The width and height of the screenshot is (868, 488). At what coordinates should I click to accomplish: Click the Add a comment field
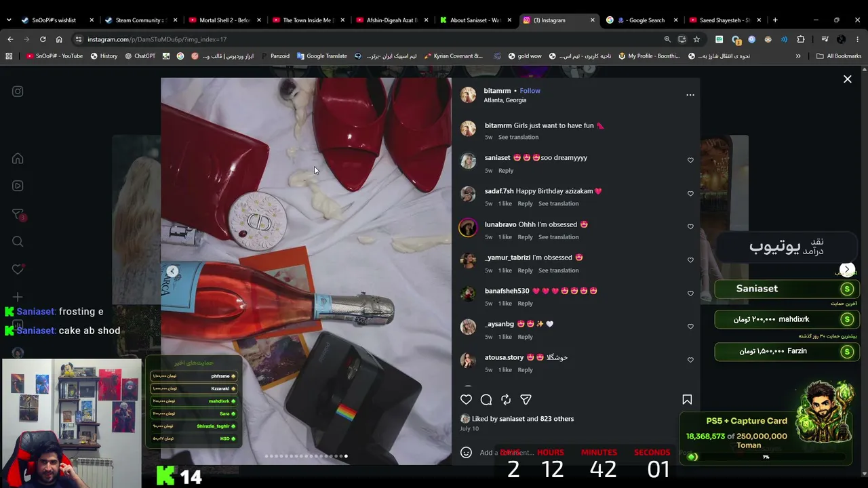pyautogui.click(x=507, y=453)
